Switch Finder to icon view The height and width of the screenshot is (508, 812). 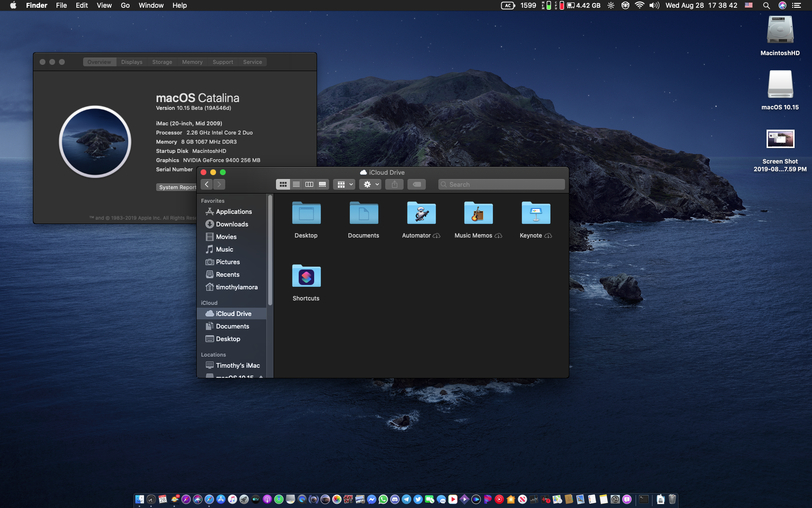click(x=283, y=184)
